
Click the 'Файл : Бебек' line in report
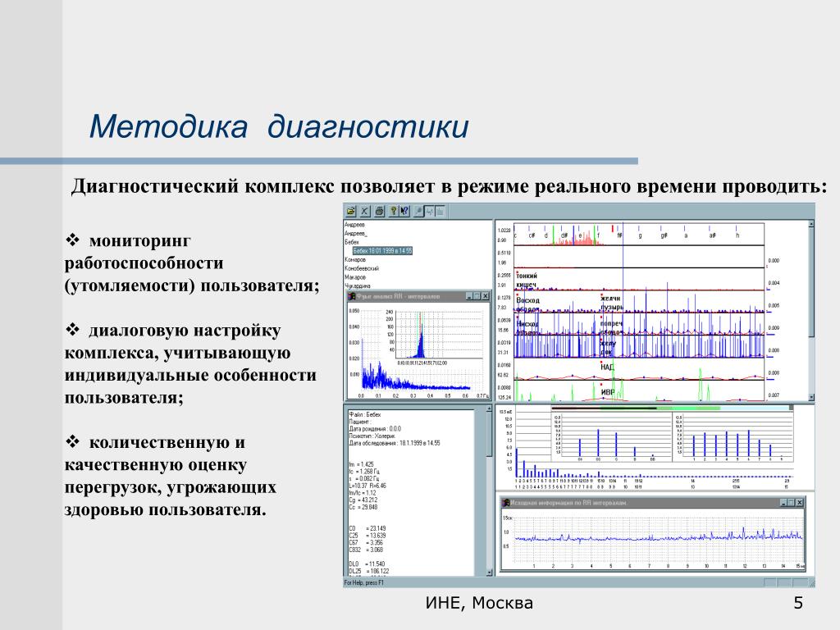tap(365, 414)
